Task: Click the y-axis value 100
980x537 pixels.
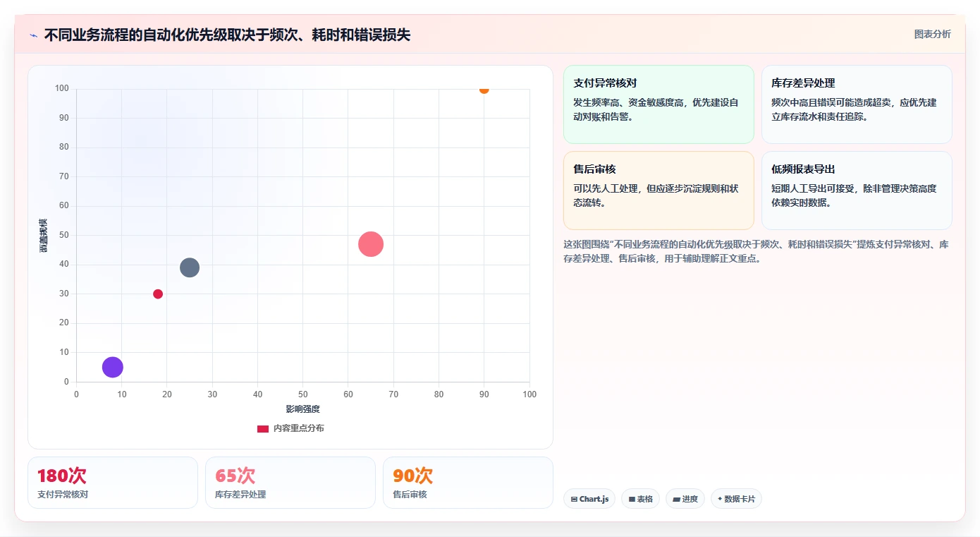Action: tap(62, 88)
